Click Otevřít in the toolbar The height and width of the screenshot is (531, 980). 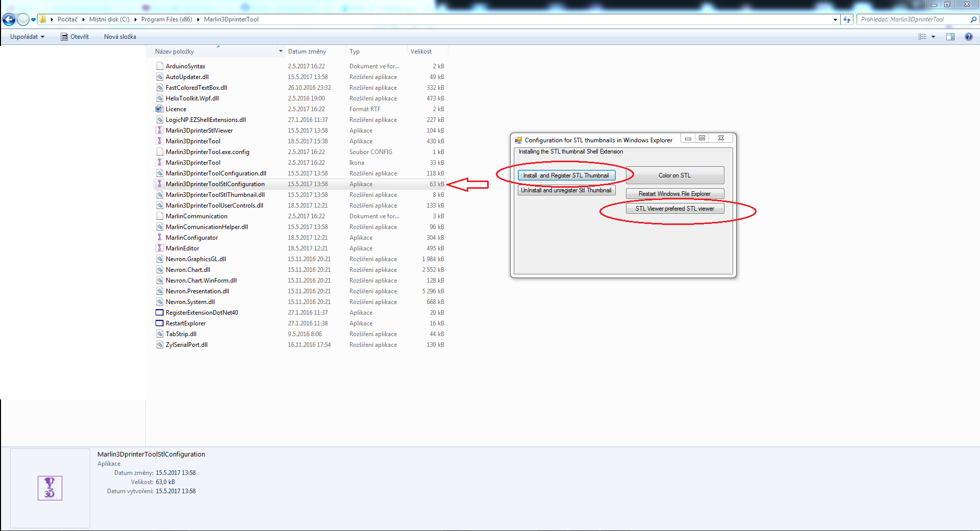[x=75, y=37]
